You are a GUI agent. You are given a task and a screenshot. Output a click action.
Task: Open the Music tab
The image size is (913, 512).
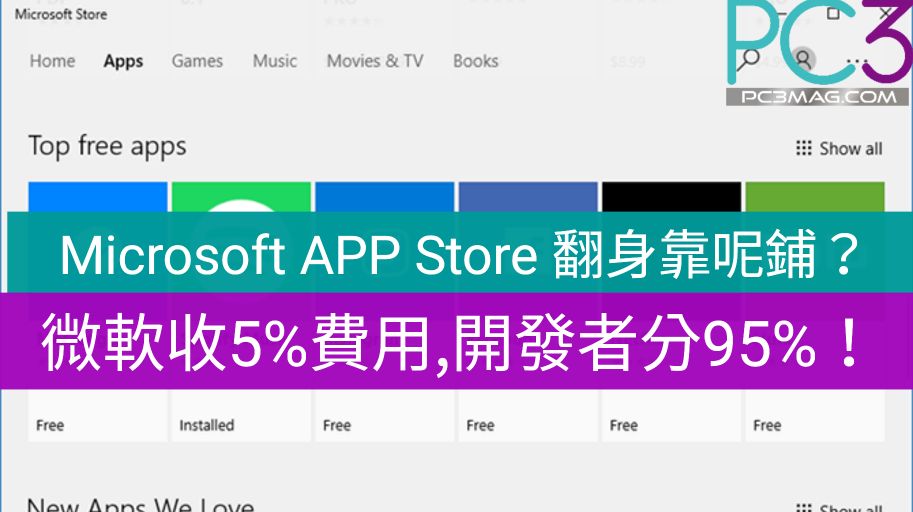pyautogui.click(x=275, y=61)
